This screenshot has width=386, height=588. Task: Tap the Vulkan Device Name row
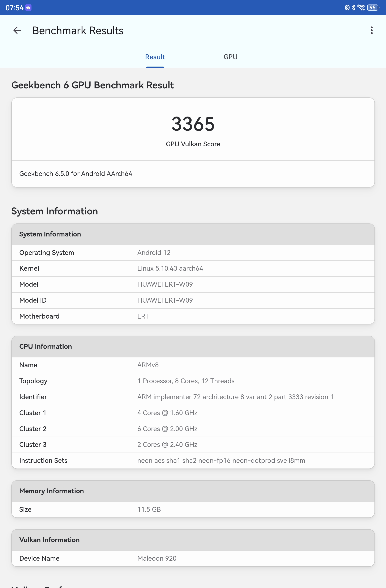pos(193,558)
